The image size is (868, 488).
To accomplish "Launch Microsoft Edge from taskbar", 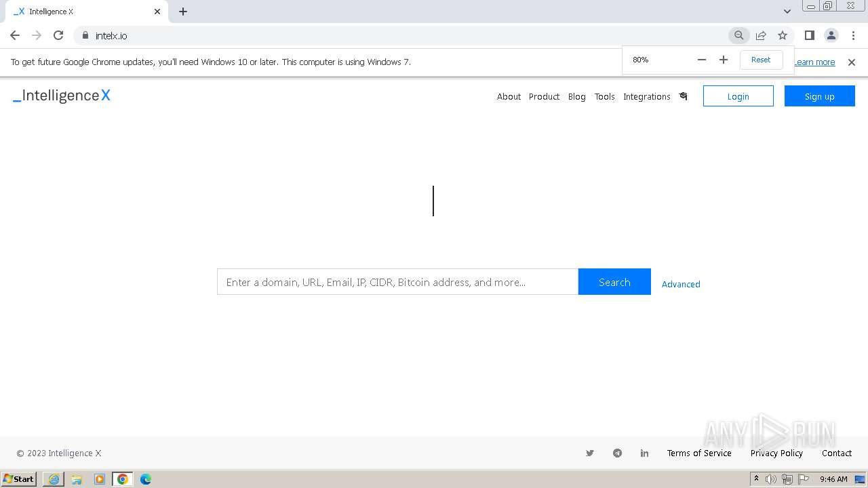I will point(146,479).
